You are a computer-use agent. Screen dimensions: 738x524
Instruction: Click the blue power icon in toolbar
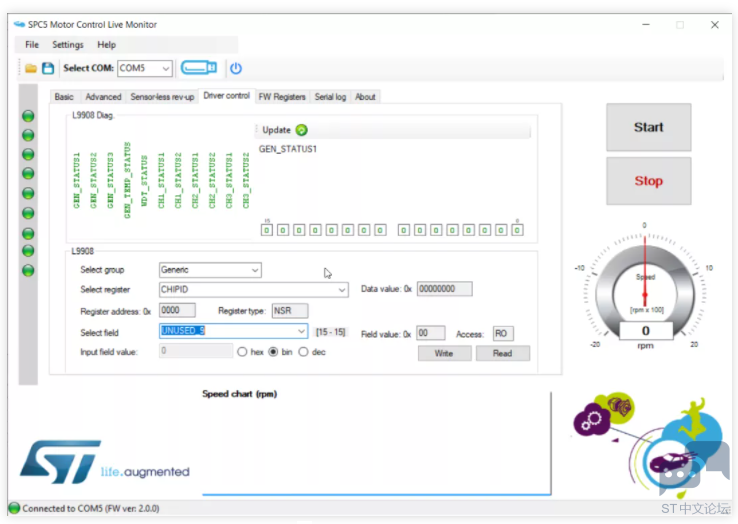coord(236,68)
